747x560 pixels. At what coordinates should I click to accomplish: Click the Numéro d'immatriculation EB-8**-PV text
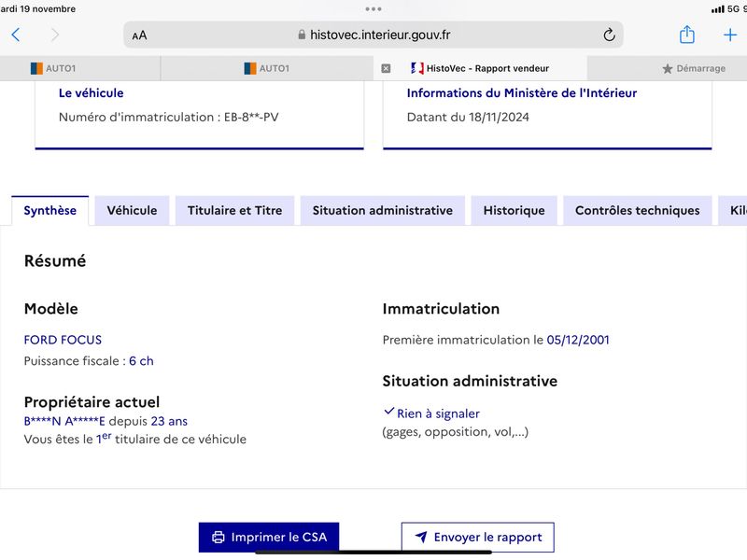point(169,118)
